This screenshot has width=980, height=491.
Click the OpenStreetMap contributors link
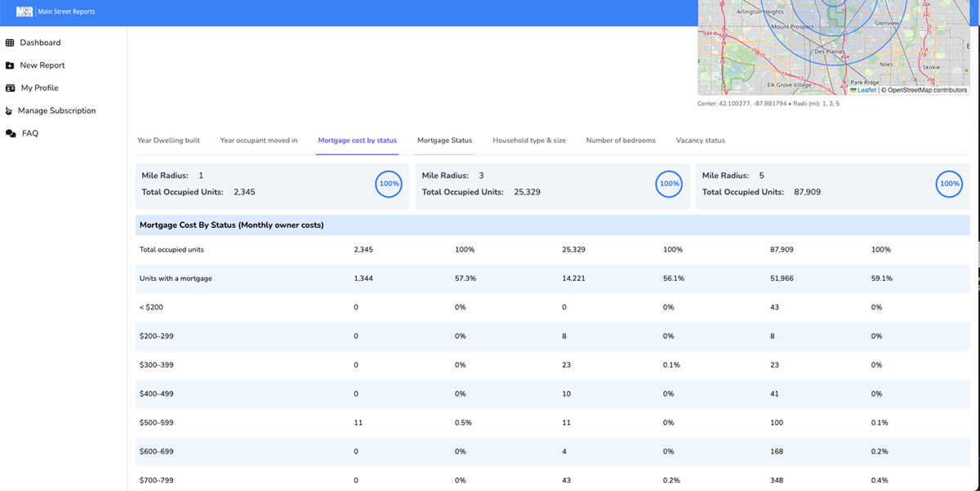tap(924, 91)
